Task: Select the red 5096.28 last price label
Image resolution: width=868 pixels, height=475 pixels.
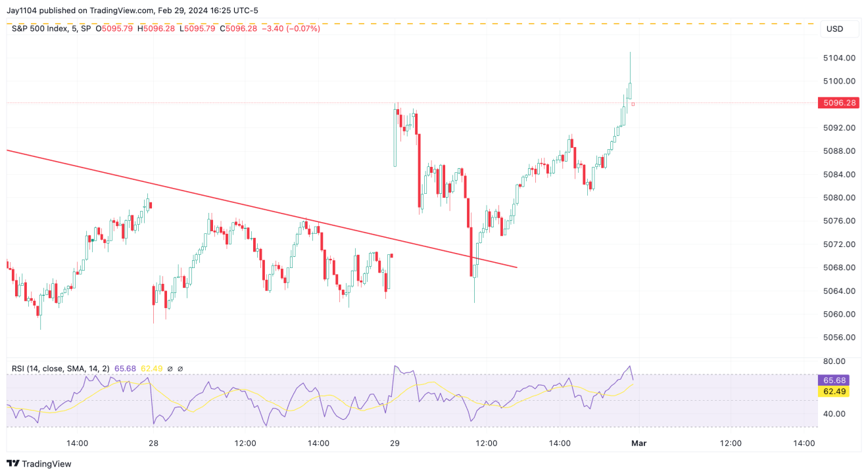Action: pos(838,103)
